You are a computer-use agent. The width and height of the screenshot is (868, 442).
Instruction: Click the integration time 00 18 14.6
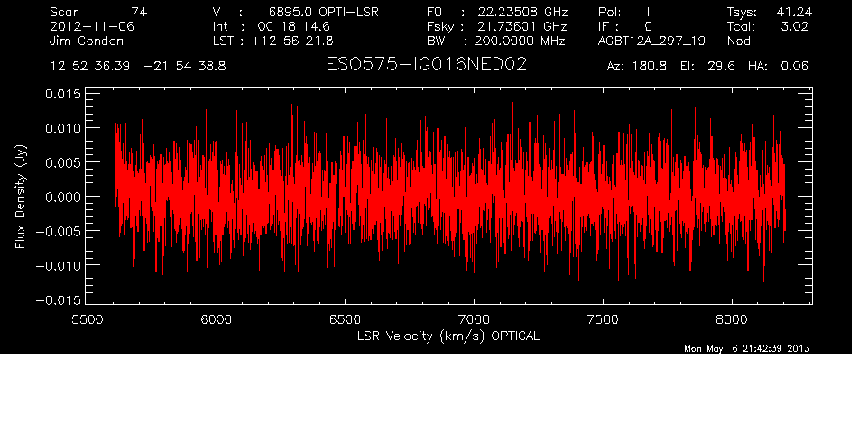point(293,26)
